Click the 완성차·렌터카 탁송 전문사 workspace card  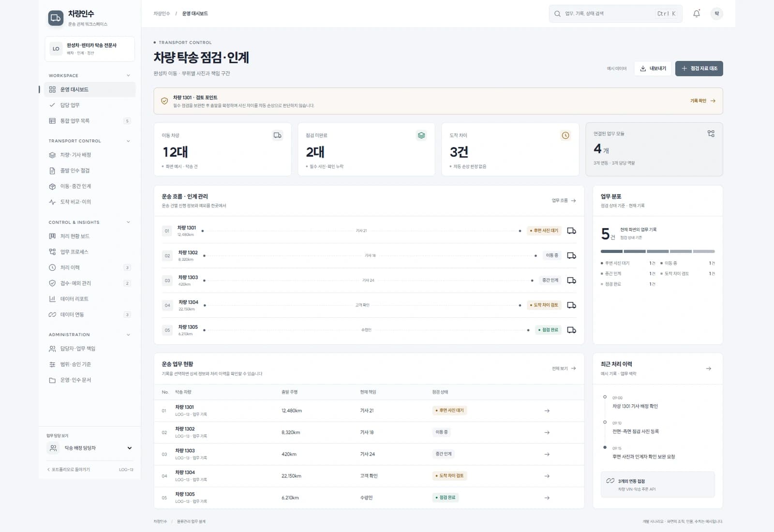[89, 49]
